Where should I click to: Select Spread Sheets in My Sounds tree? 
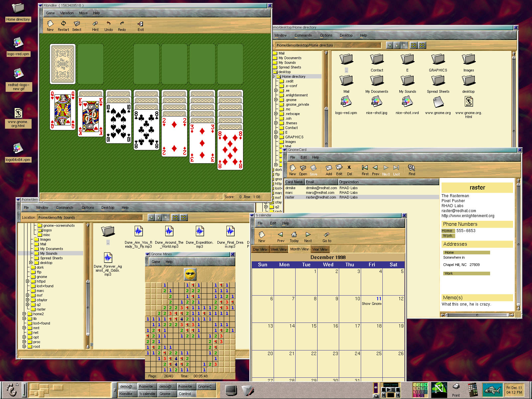click(51, 258)
